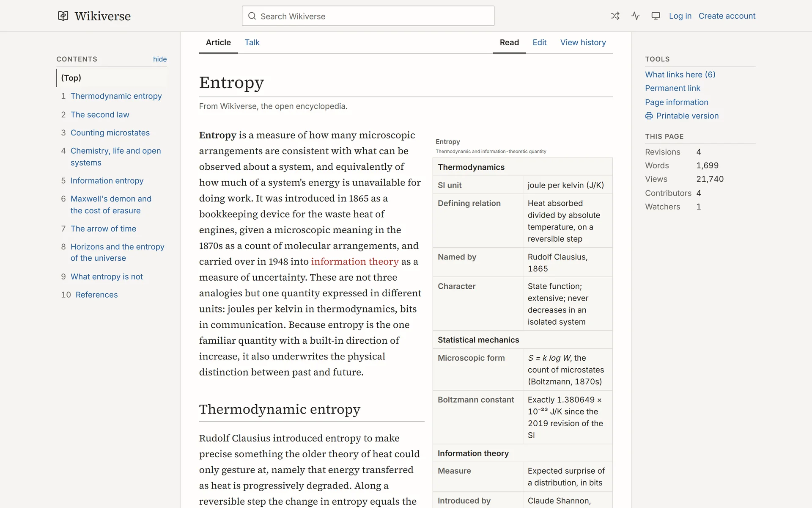Open a random article via shuffle icon
Viewport: 812px width, 508px height.
point(615,16)
